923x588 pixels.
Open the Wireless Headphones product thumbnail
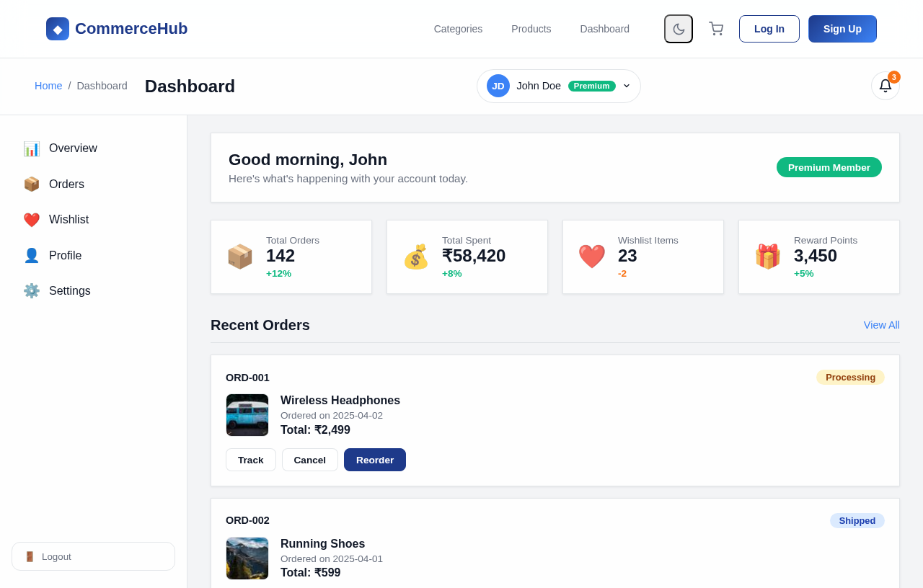pos(247,415)
